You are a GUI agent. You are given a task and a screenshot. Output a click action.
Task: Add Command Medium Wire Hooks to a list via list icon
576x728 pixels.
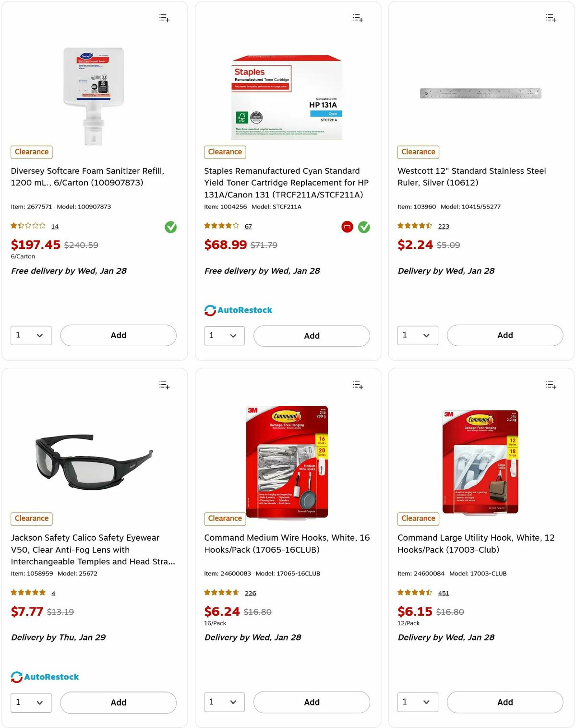pos(357,385)
